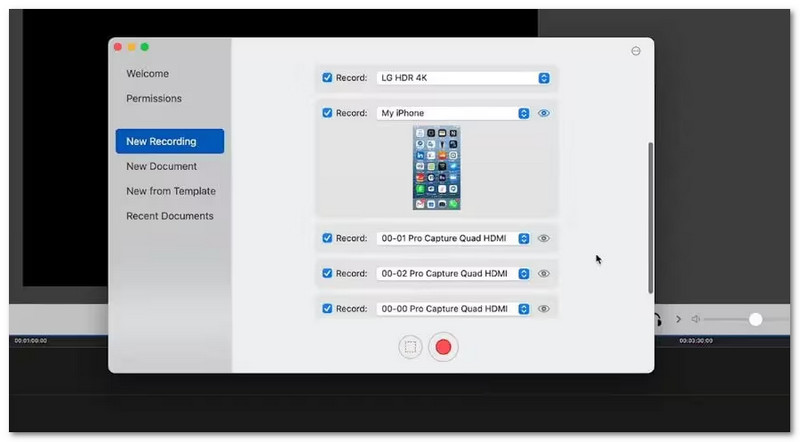Click the dialog's vertical scrollbar
The width and height of the screenshot is (800, 442).
[651, 218]
